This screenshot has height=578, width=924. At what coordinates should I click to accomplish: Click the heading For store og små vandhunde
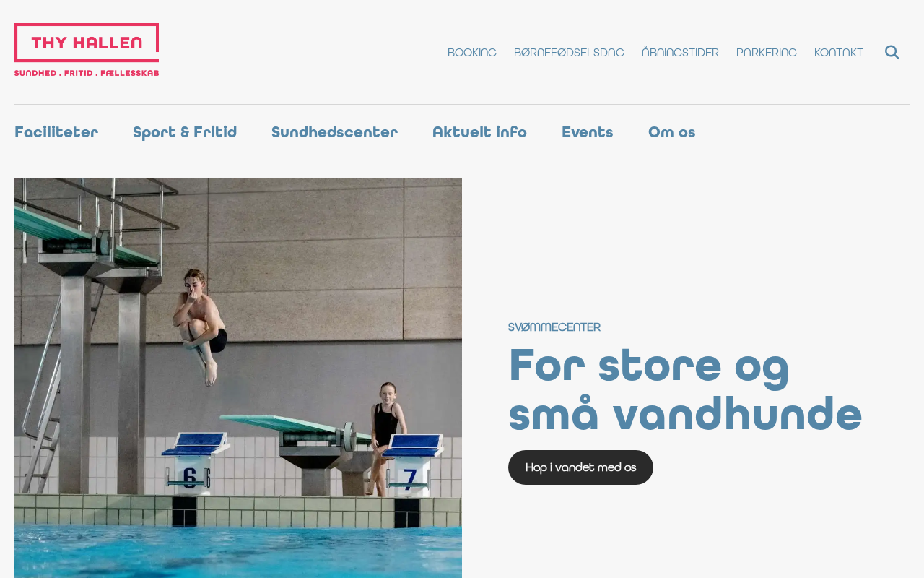coord(685,389)
